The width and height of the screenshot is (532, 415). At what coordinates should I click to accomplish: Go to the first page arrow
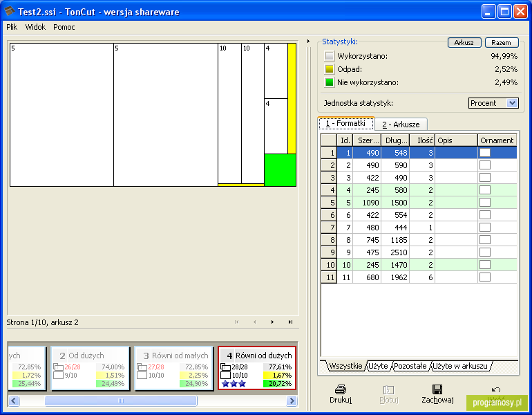(236, 322)
